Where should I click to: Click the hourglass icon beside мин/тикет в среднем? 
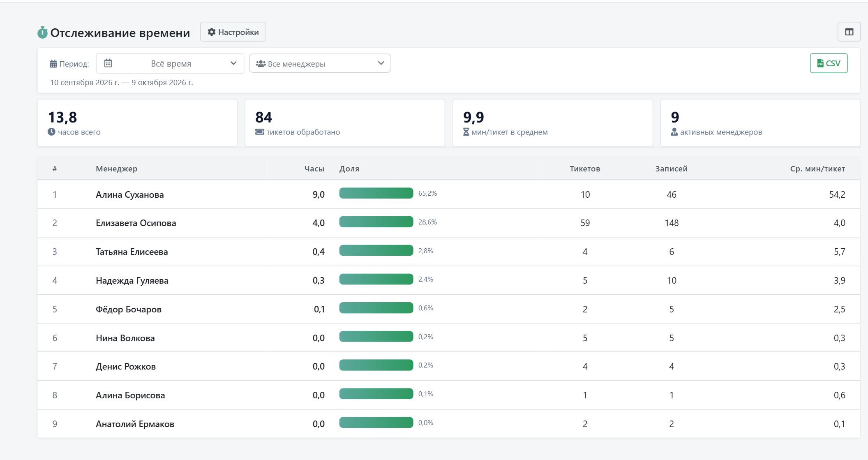(466, 132)
